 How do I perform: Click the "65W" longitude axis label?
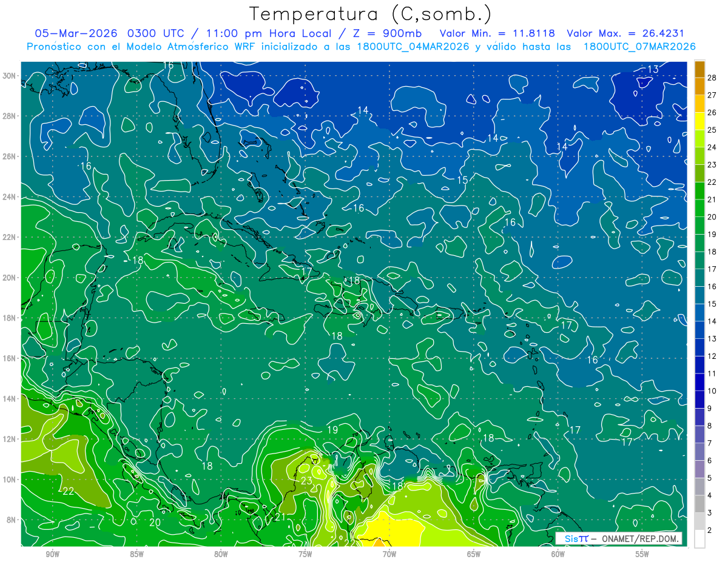[x=474, y=555]
